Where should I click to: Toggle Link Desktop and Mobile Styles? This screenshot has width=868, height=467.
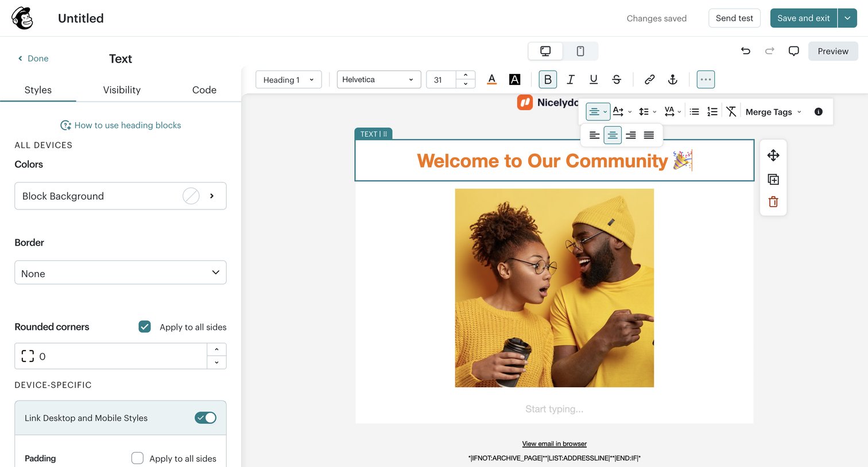206,418
